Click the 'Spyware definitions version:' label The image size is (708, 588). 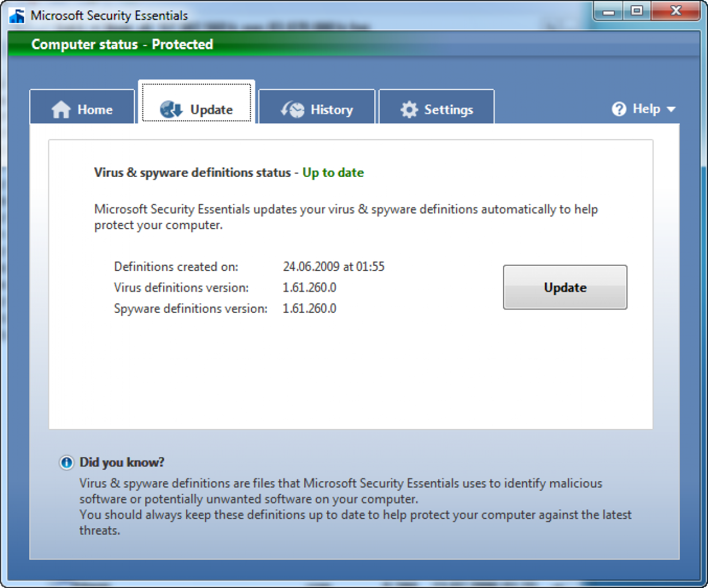pyautogui.click(x=191, y=309)
